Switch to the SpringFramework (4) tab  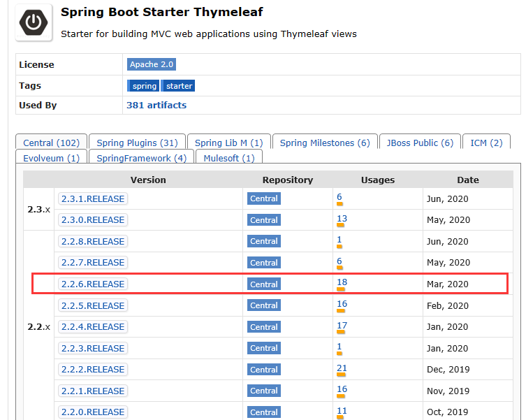pos(142,158)
